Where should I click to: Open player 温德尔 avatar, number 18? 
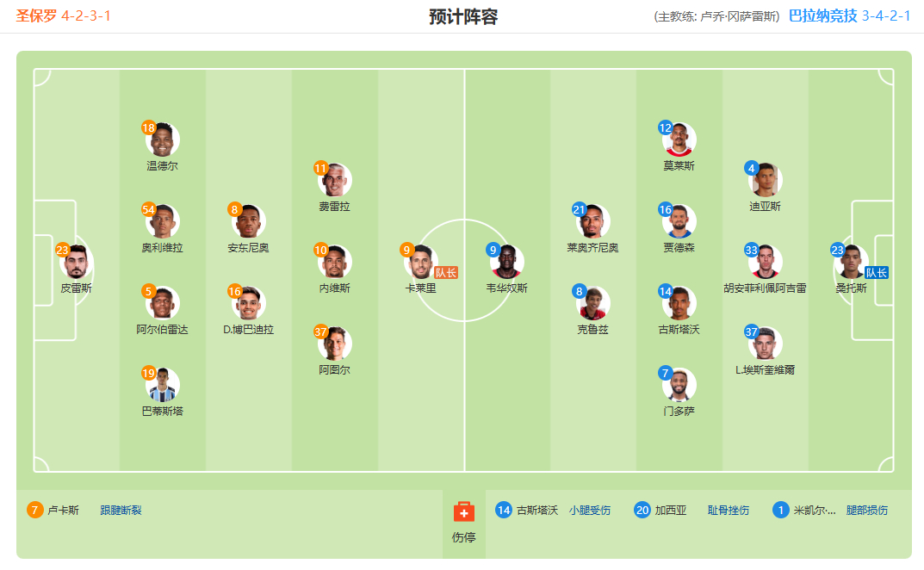tap(162, 139)
